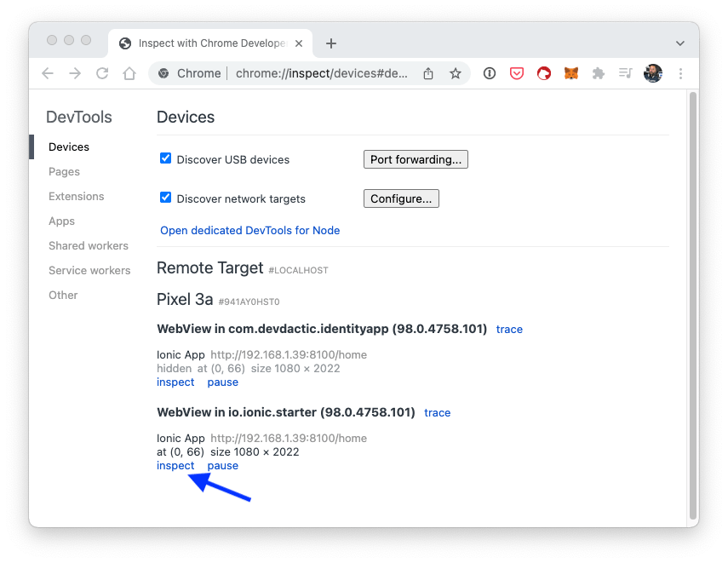Screen dimensions: 728x563
Task: Click the browser profile avatar
Action: pos(653,73)
